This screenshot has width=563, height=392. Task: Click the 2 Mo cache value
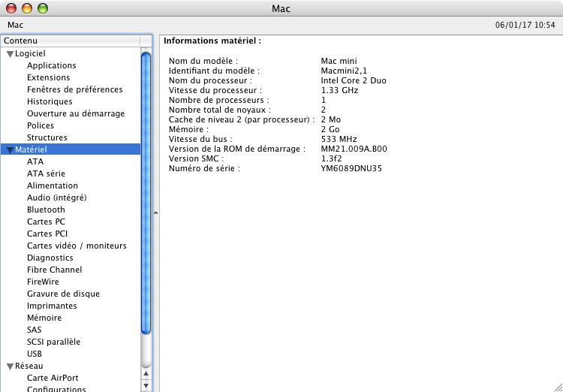tap(331, 119)
